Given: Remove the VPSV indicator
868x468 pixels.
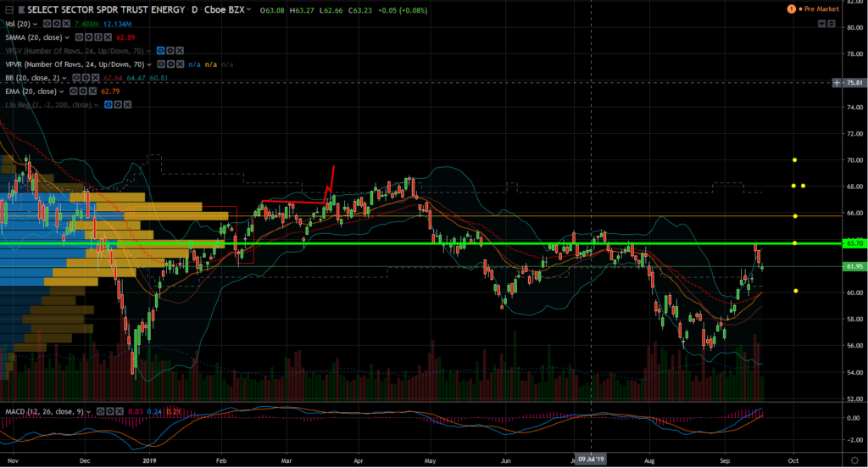Looking at the screenshot, I should pos(180,50).
